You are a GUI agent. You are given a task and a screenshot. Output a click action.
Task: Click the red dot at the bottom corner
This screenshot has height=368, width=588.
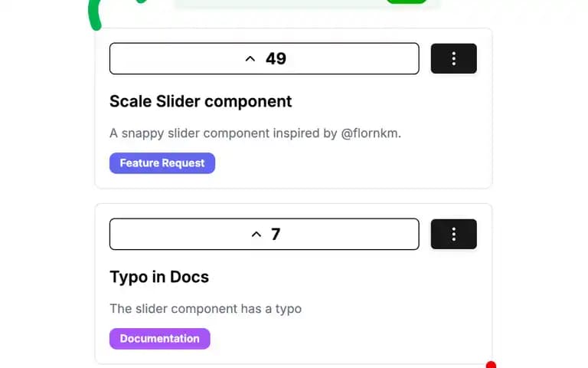[491, 365]
